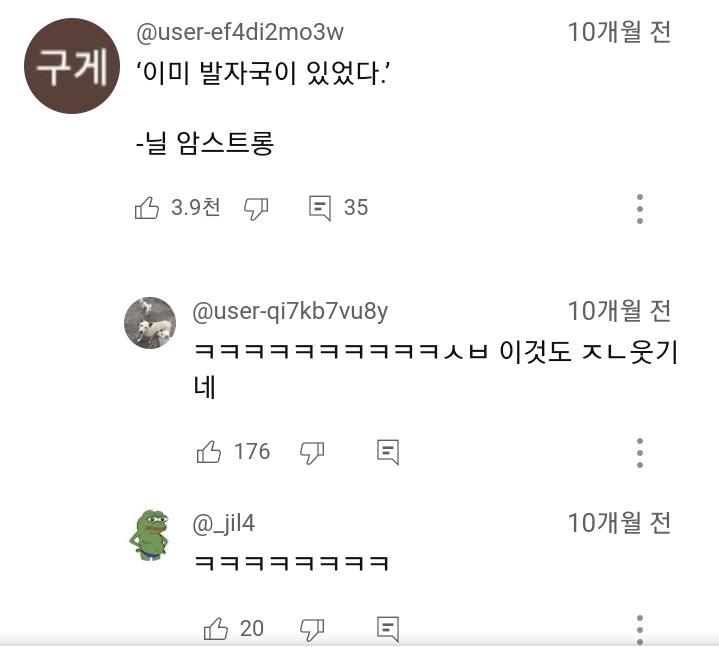Open more options for top comment
Screen dimensions: 719x647
(640, 208)
